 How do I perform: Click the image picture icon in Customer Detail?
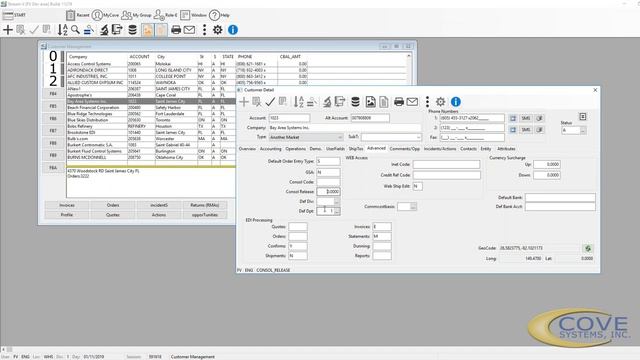[371, 102]
